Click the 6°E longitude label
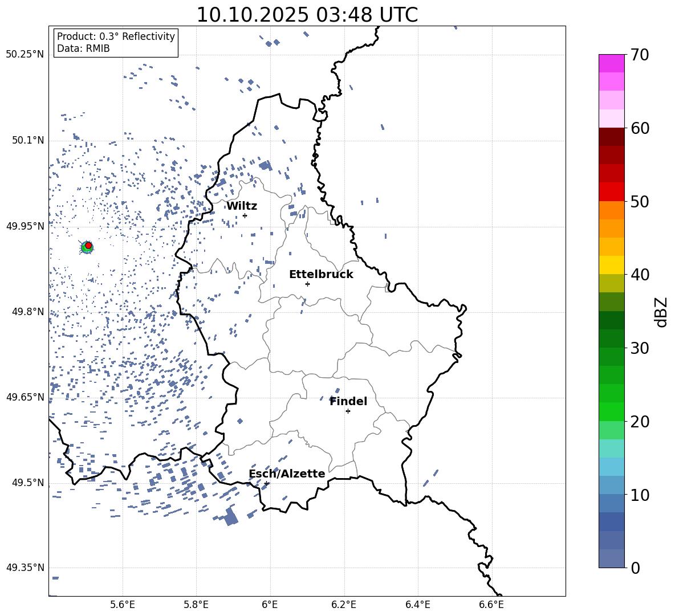 [270, 605]
